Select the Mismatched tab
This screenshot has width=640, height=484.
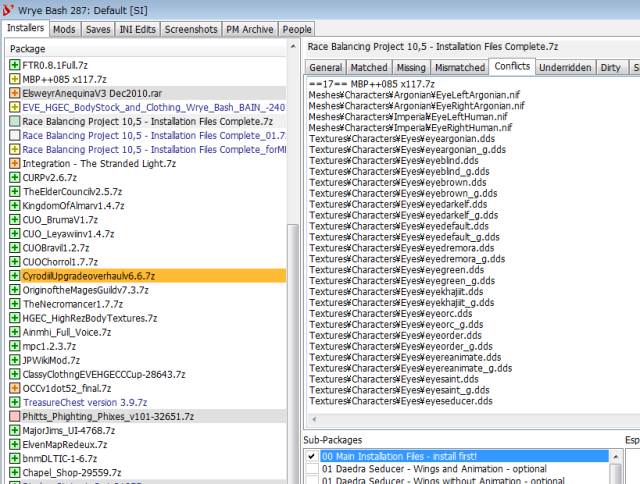(x=458, y=67)
